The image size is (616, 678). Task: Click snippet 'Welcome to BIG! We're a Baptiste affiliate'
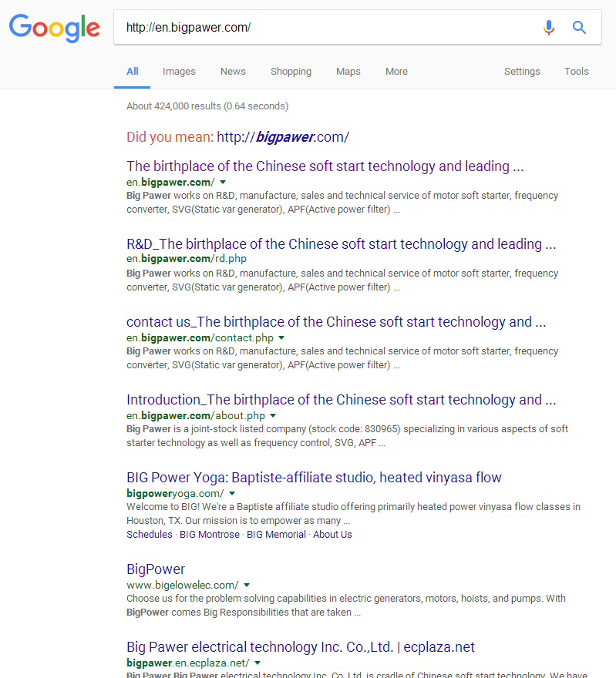click(x=353, y=514)
